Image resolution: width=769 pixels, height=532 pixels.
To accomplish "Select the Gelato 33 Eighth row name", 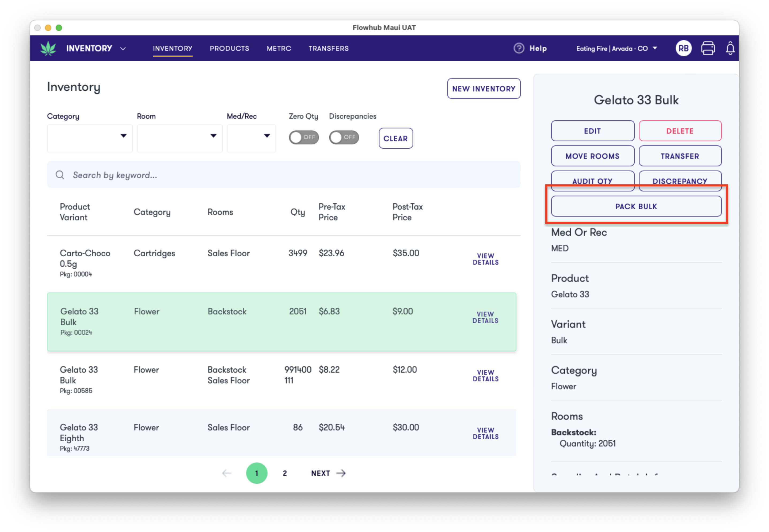I will pos(79,433).
